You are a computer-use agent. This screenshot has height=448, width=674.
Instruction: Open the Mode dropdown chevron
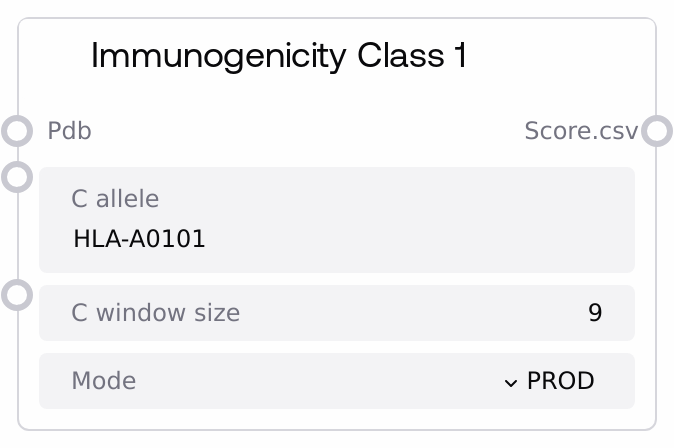[x=511, y=382]
